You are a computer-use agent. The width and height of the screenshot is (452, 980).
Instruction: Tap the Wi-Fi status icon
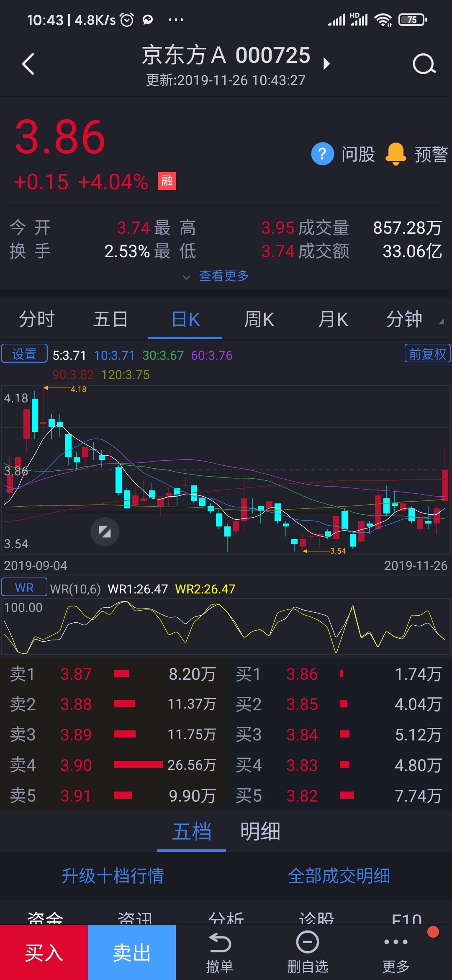click(383, 20)
